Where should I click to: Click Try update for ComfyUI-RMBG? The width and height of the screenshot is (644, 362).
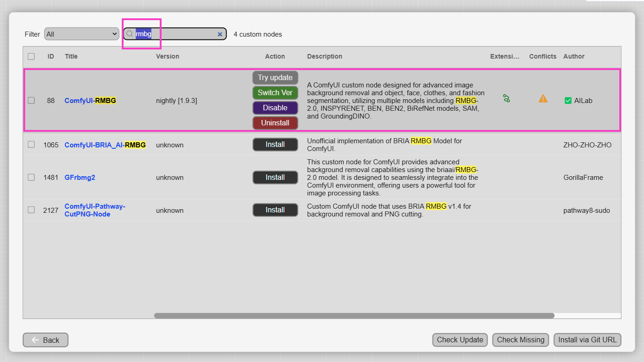(275, 78)
